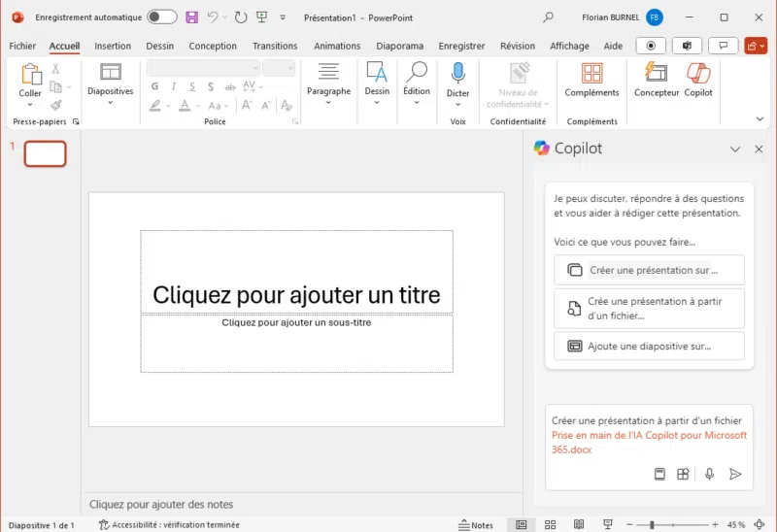
Task: Click the send arrow in Copilot chat
Action: tap(735, 474)
